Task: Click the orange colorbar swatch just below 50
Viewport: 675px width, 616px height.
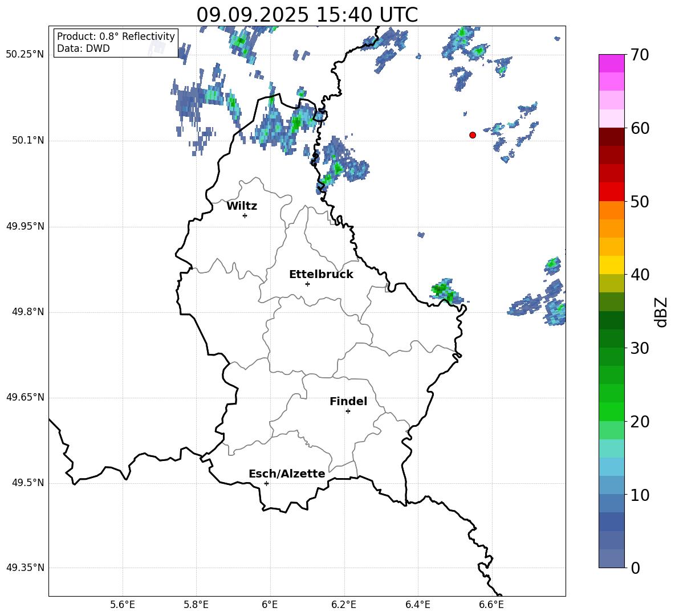Action: click(612, 210)
